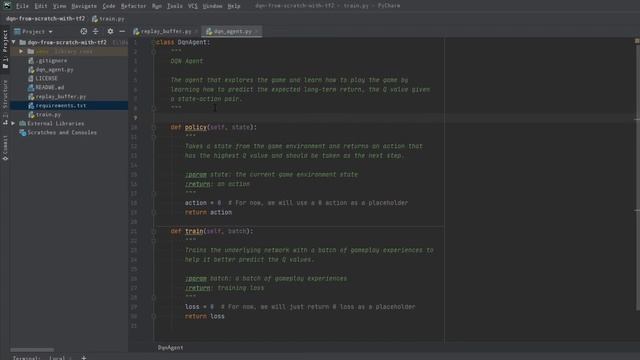Image resolution: width=640 pixels, height=360 pixels.
Task: Click the Project panel horizontal scrollbar
Action: click(32, 350)
